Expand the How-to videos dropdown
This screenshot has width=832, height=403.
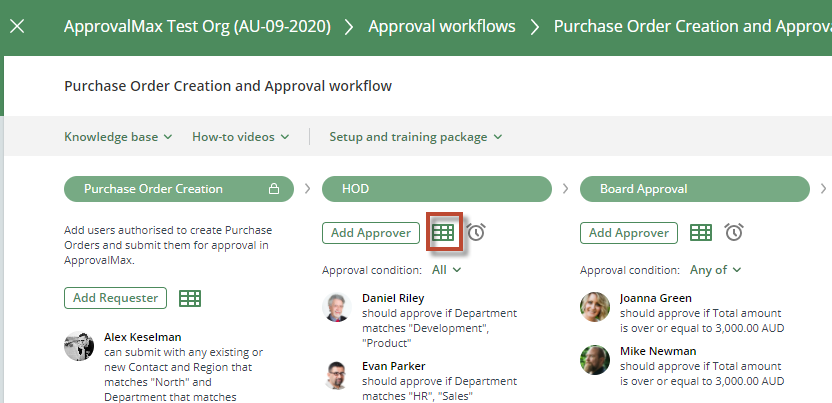pyautogui.click(x=240, y=137)
